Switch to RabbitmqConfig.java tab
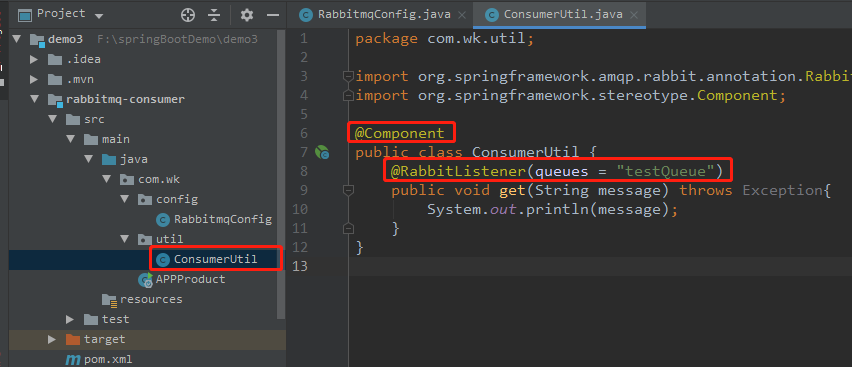The image size is (852, 367). pos(376,15)
